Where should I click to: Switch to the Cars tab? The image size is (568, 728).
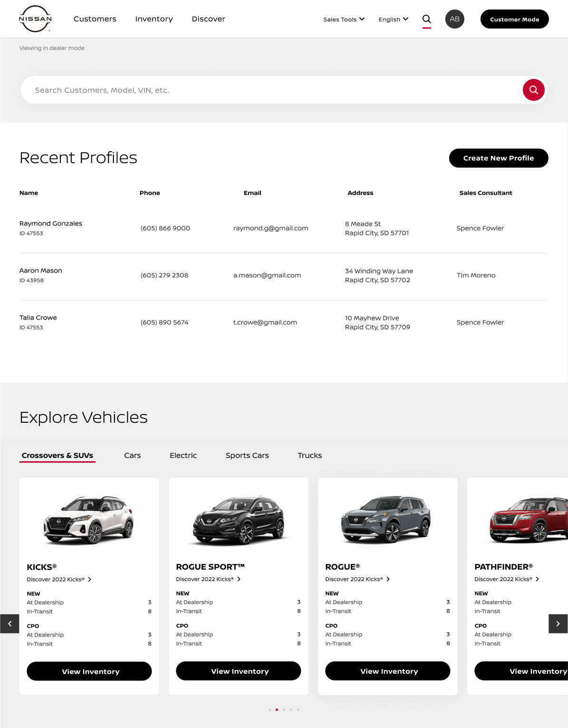click(x=132, y=456)
